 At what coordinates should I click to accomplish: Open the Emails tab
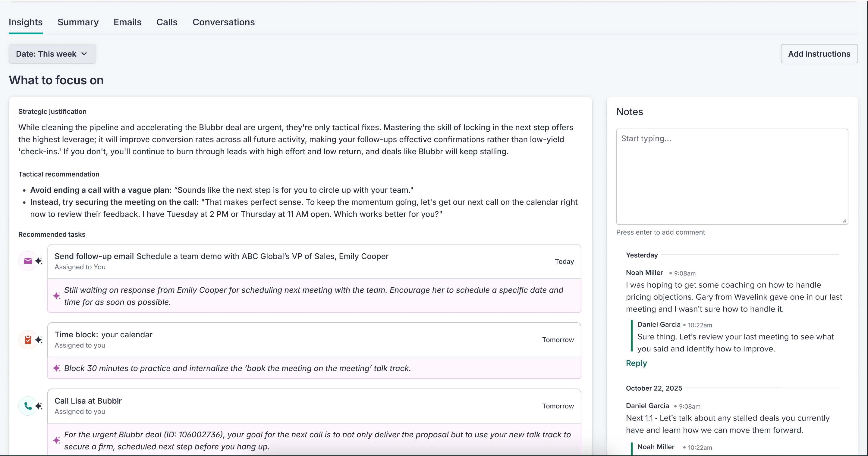click(127, 22)
